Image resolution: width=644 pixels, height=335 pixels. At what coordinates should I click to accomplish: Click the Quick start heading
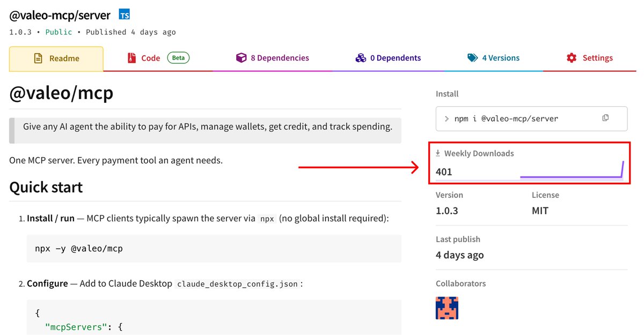pos(46,187)
